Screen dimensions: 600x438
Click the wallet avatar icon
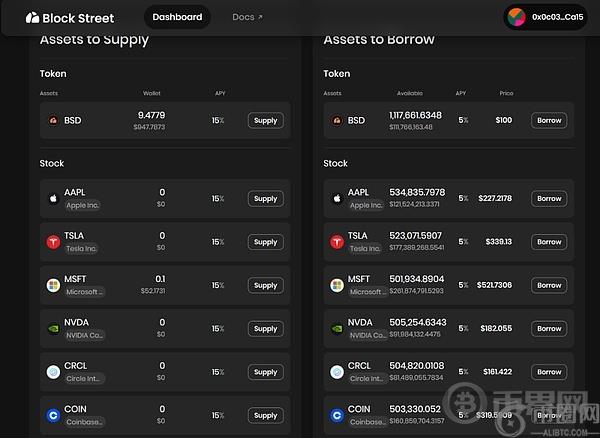516,17
